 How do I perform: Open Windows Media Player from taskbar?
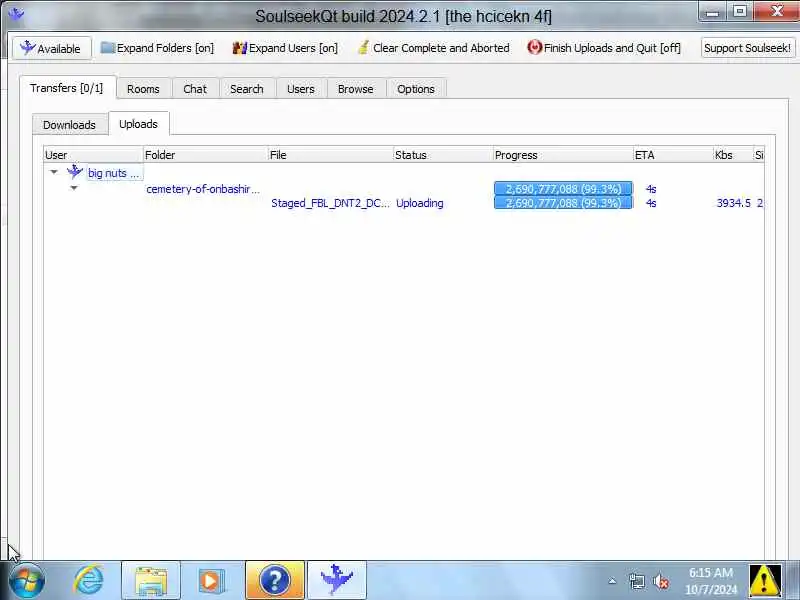tap(212, 581)
